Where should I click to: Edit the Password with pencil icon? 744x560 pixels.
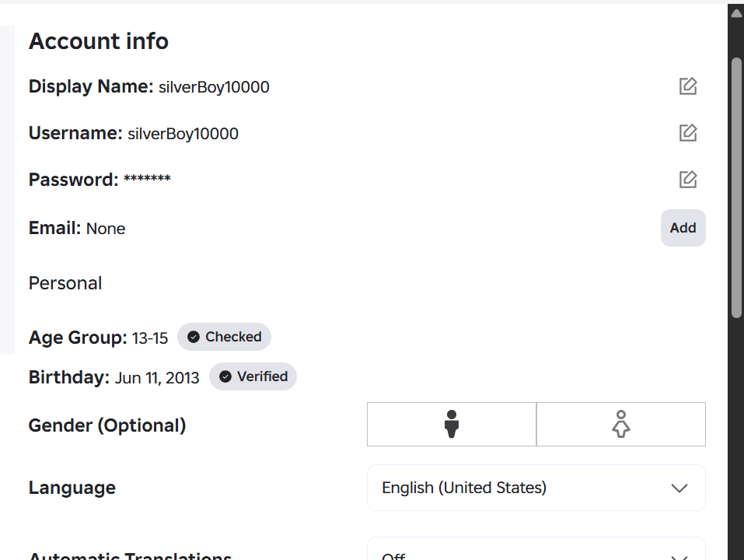tap(687, 180)
